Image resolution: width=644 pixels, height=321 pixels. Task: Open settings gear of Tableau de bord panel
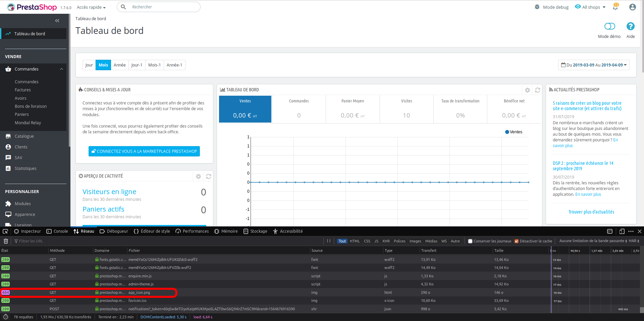[x=527, y=90]
